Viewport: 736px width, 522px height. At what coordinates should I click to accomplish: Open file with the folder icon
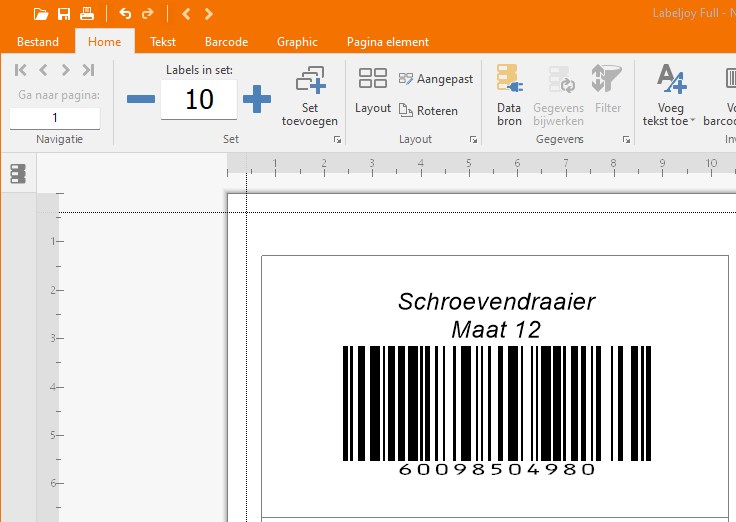point(41,14)
